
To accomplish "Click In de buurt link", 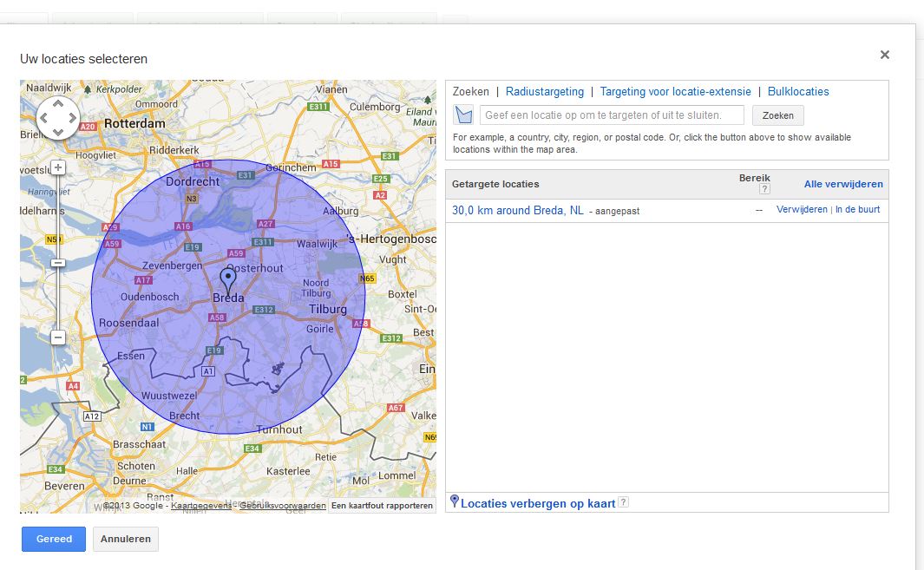I will (x=857, y=210).
